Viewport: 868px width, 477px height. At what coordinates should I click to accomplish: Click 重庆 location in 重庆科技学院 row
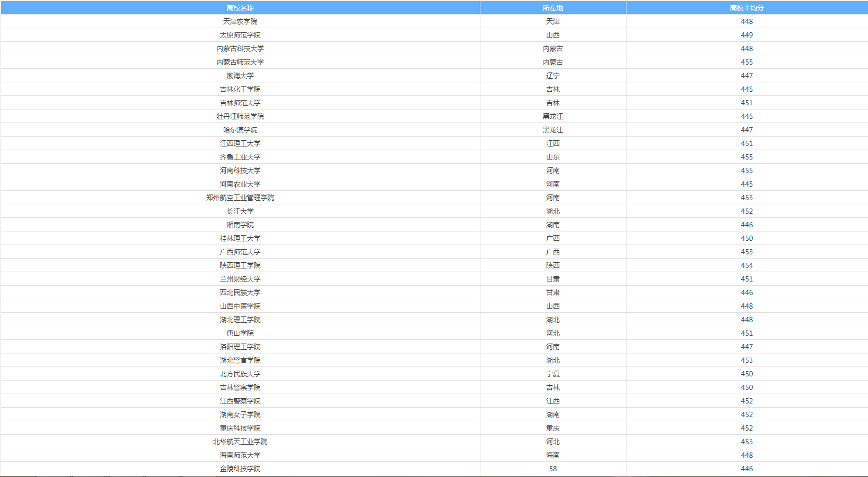[x=553, y=428]
